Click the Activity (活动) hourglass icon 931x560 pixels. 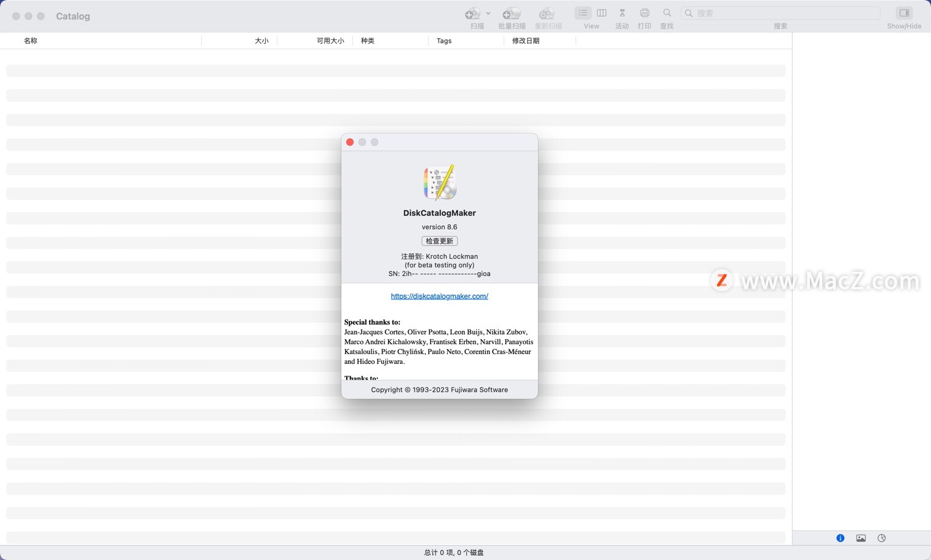[x=622, y=14]
